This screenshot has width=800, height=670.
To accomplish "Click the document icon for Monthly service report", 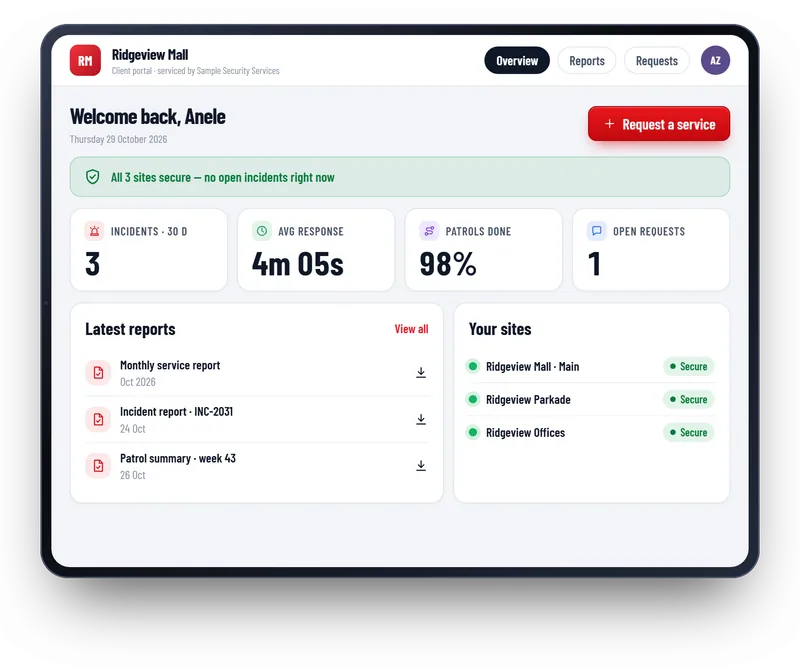I will click(x=98, y=373).
